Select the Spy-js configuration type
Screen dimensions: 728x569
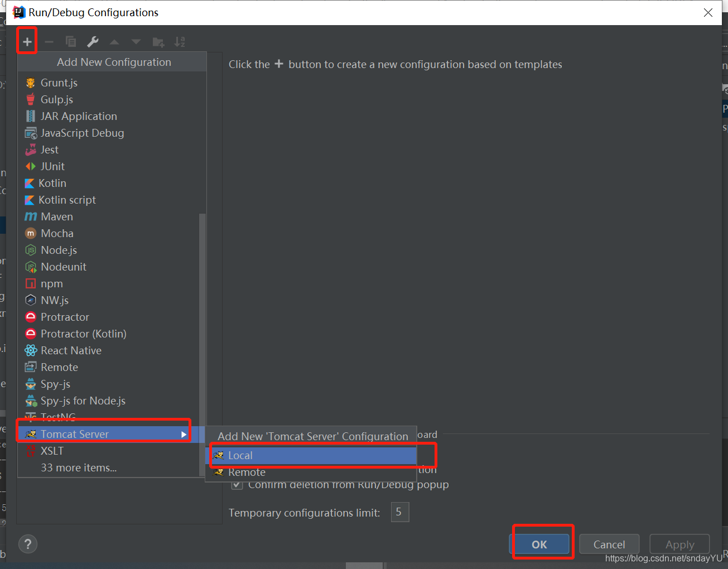click(x=109, y=384)
